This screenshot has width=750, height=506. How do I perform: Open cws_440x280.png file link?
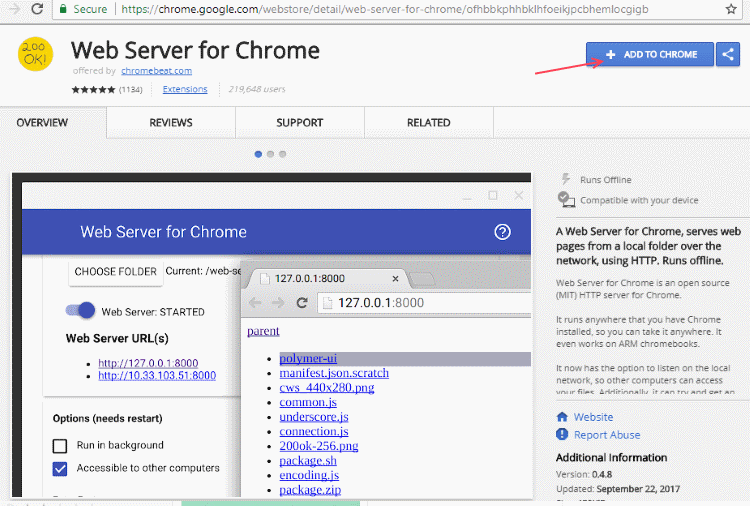coord(327,387)
